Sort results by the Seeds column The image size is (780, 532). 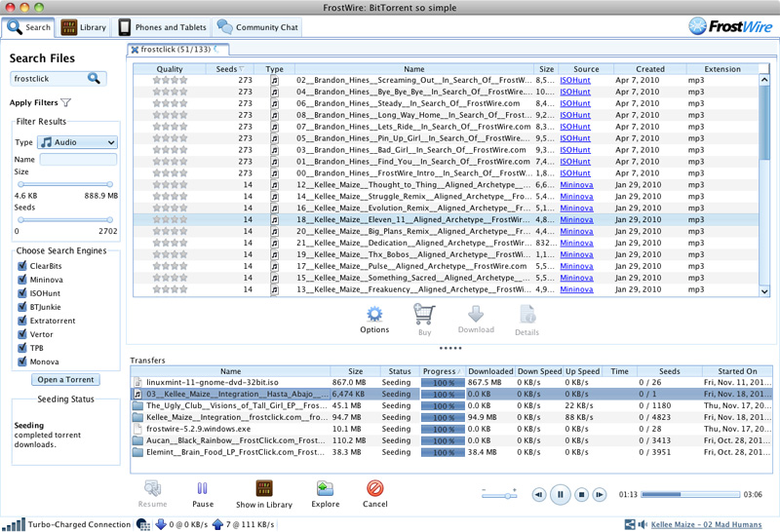click(229, 69)
